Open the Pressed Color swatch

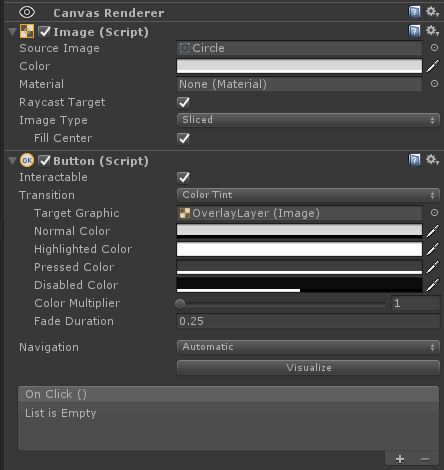pyautogui.click(x=299, y=267)
